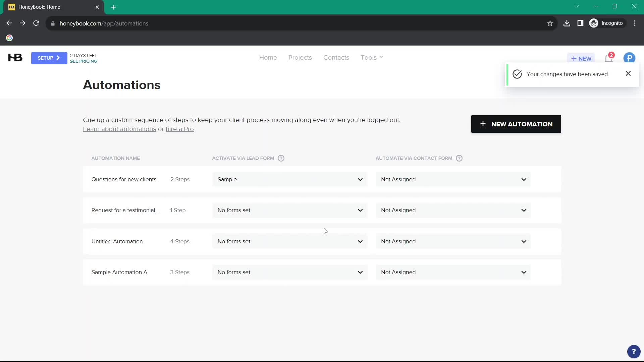Dismiss the changes saved notification
Viewport: 644px width, 362px height.
click(628, 73)
